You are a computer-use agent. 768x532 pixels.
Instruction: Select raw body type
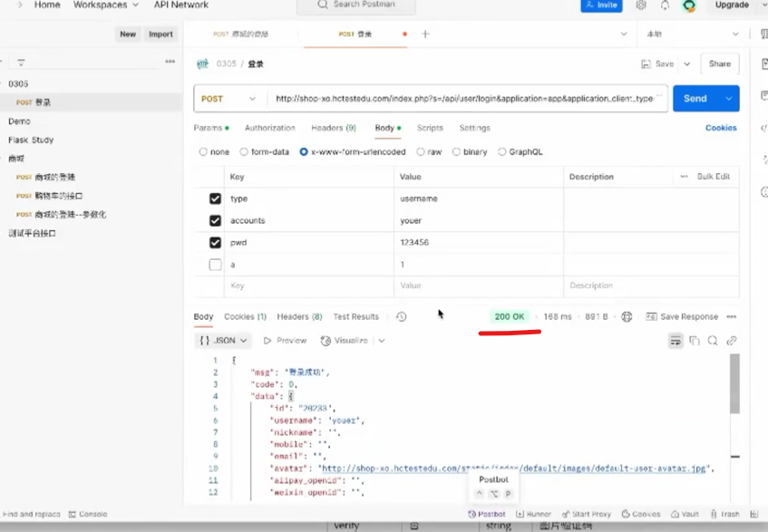pyautogui.click(x=420, y=151)
